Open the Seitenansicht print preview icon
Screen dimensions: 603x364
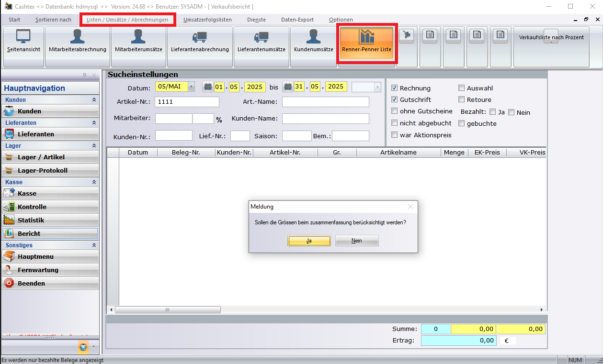click(x=23, y=37)
